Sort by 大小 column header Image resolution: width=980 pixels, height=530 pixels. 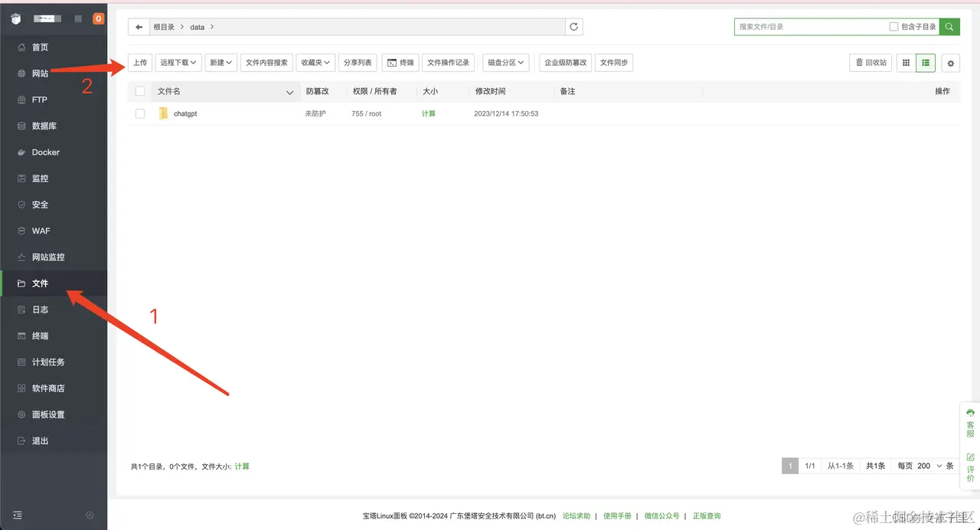430,91
